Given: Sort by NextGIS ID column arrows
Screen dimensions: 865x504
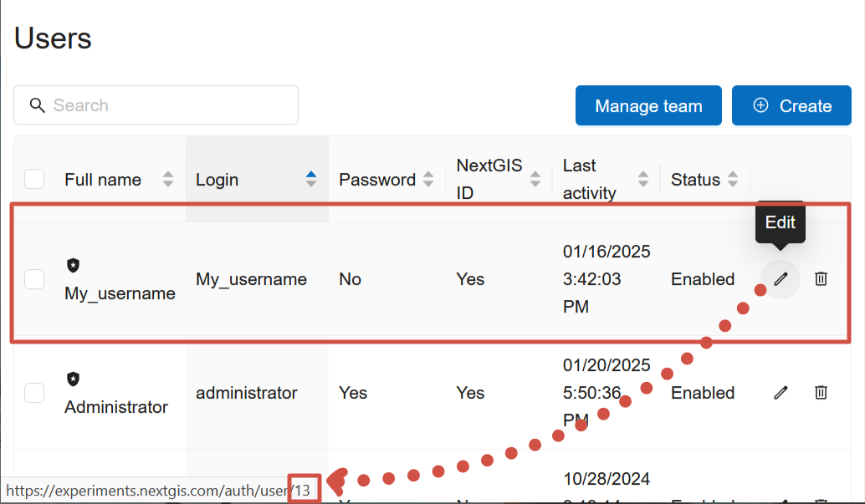Looking at the screenshot, I should (535, 179).
